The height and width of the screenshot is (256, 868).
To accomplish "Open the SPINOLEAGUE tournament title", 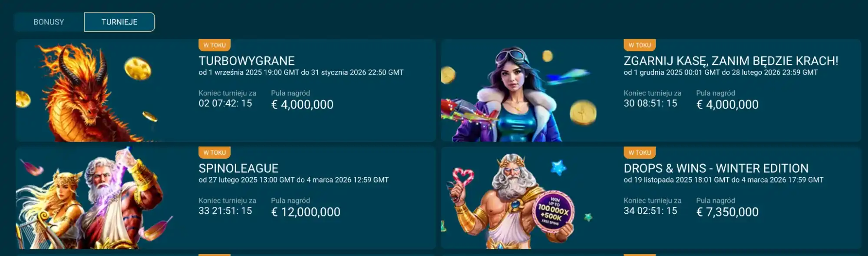I will pos(238,168).
